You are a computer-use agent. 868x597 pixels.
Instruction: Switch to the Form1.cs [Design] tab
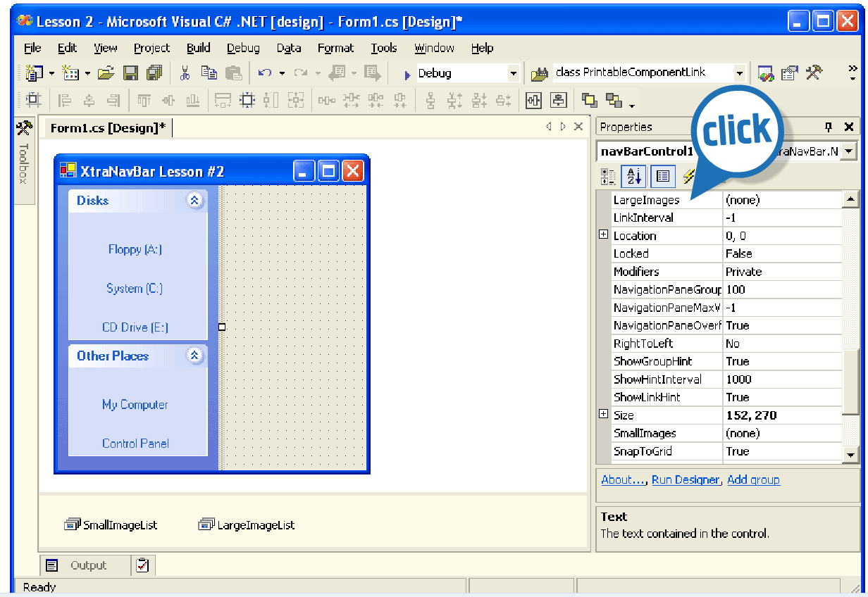[x=108, y=127]
